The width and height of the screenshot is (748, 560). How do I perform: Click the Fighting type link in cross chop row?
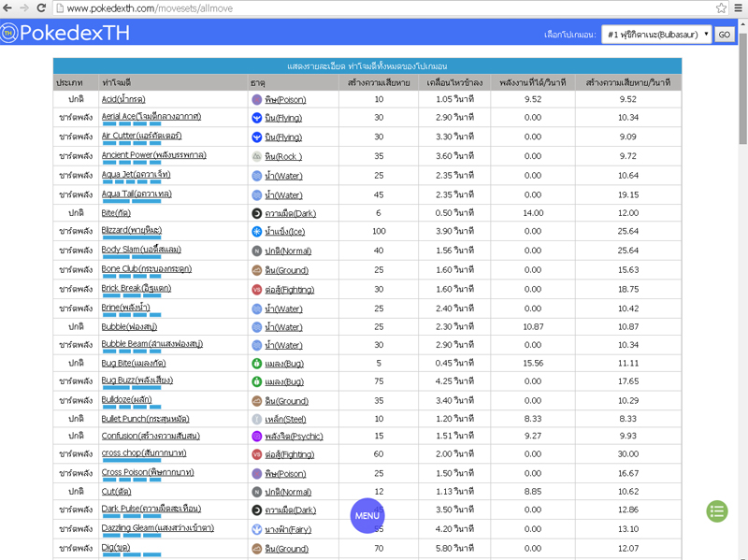[x=290, y=454]
